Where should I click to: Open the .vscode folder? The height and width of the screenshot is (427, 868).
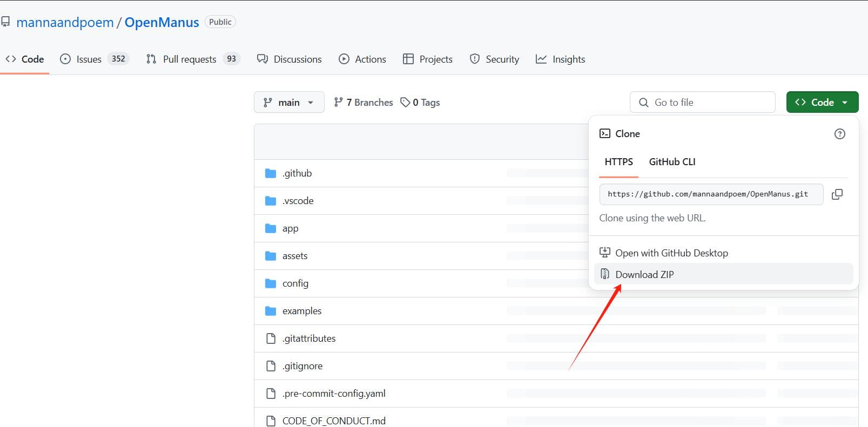point(298,201)
